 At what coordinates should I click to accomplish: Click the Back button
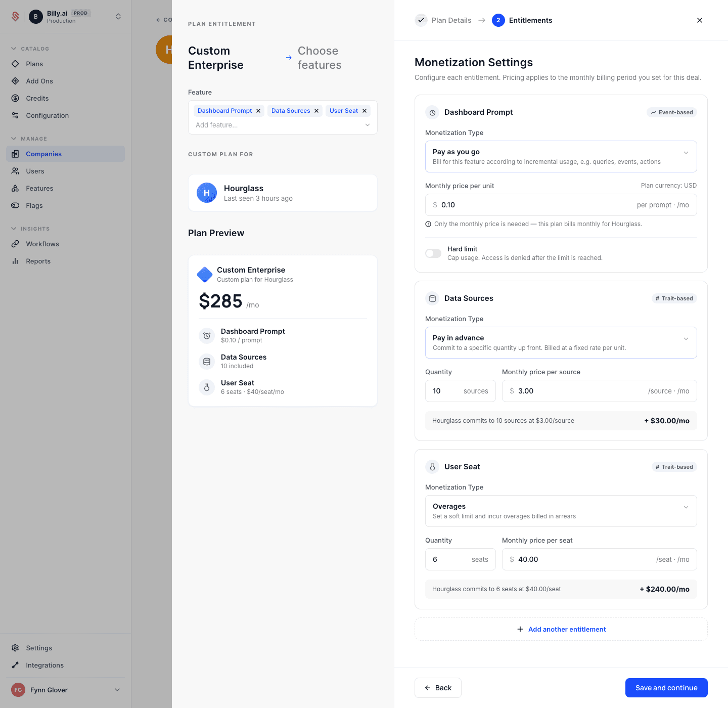(438, 688)
